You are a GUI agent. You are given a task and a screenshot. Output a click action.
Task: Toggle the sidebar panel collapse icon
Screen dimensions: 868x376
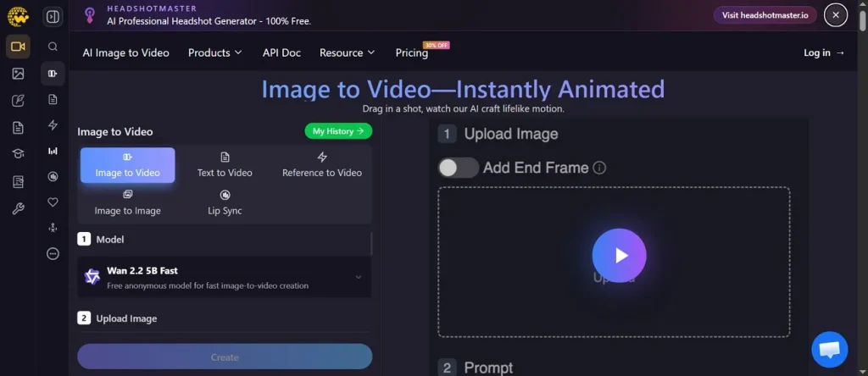point(53,17)
